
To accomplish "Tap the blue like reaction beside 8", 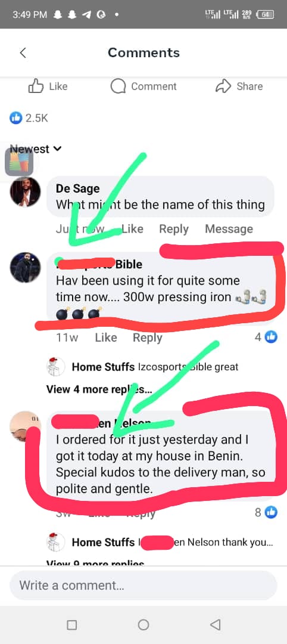I will (271, 512).
